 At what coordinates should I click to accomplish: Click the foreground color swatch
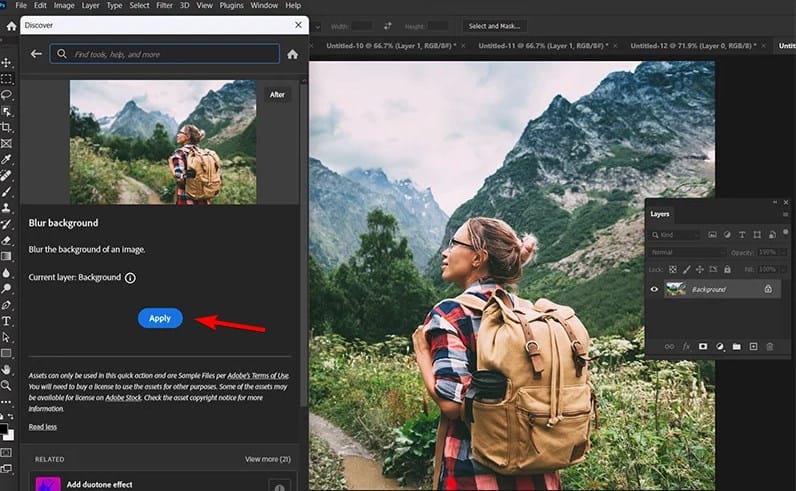click(x=4, y=428)
